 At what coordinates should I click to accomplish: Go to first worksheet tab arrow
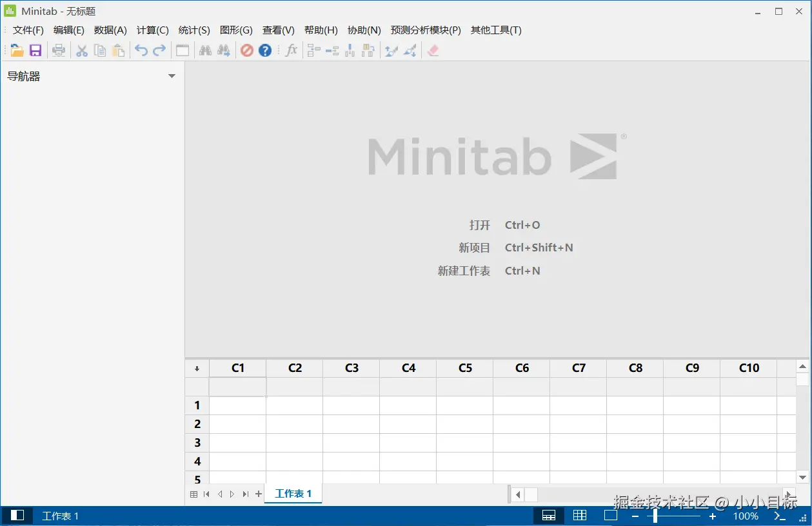[206, 494]
